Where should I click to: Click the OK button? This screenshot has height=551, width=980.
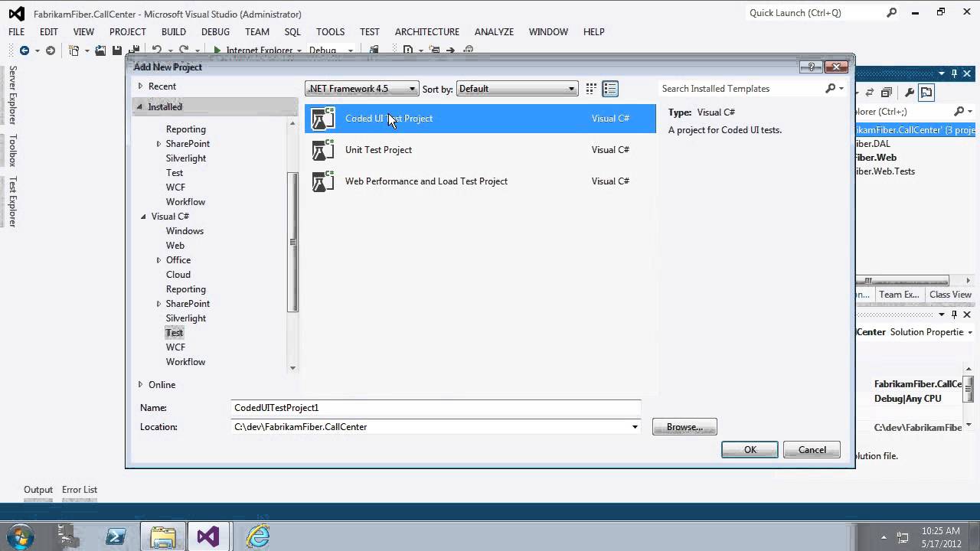coord(750,450)
